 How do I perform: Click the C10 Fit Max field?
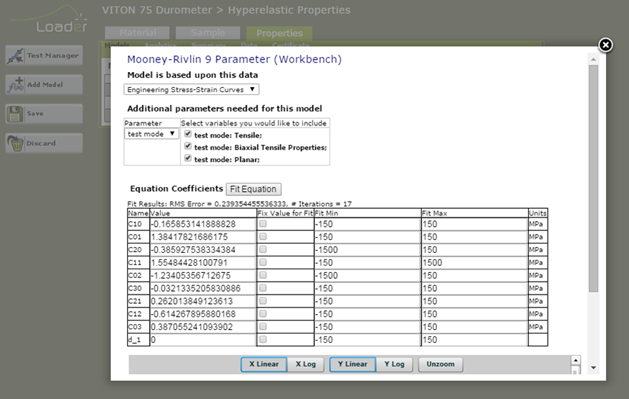tap(474, 224)
